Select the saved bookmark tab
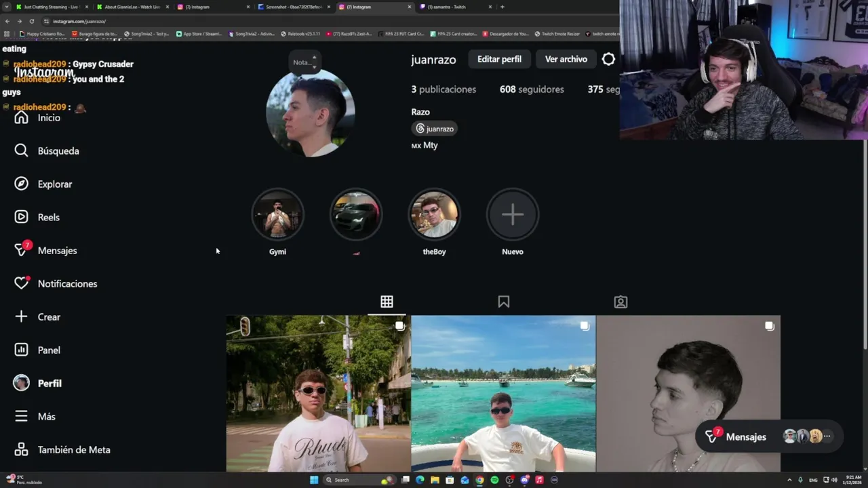The image size is (868, 488). click(504, 302)
